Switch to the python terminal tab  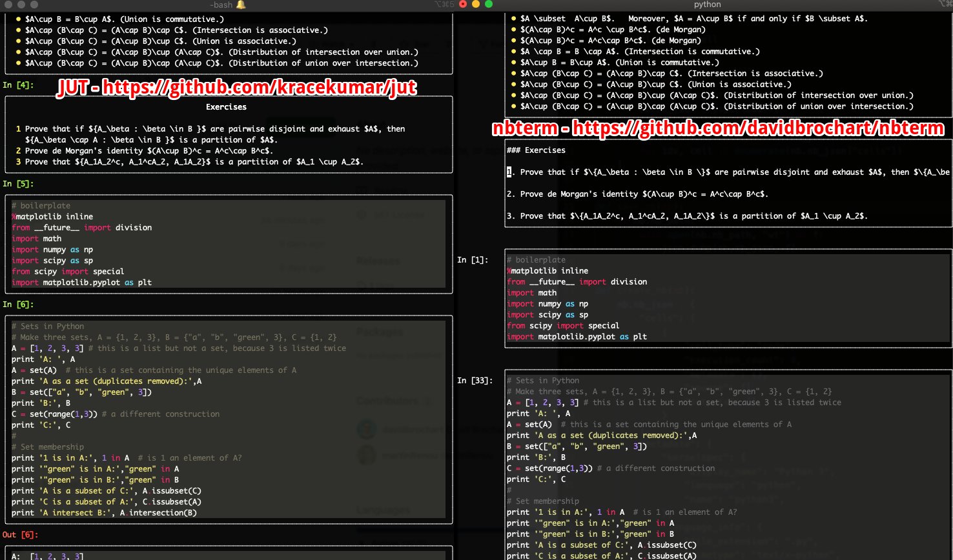point(707,5)
